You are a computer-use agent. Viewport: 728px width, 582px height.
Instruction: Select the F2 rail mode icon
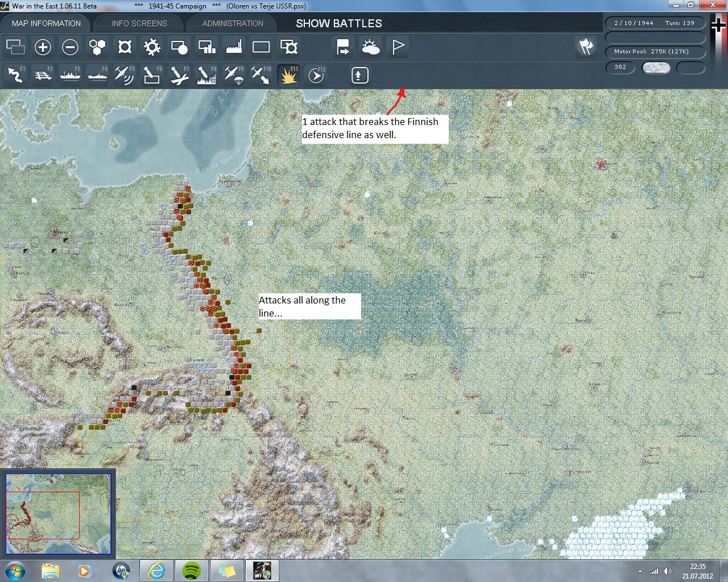pyautogui.click(x=43, y=75)
